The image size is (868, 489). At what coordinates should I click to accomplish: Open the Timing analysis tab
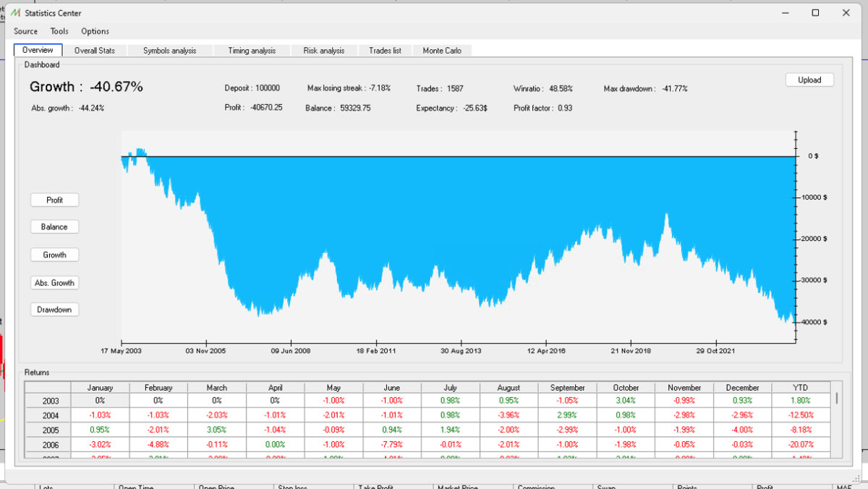[252, 51]
